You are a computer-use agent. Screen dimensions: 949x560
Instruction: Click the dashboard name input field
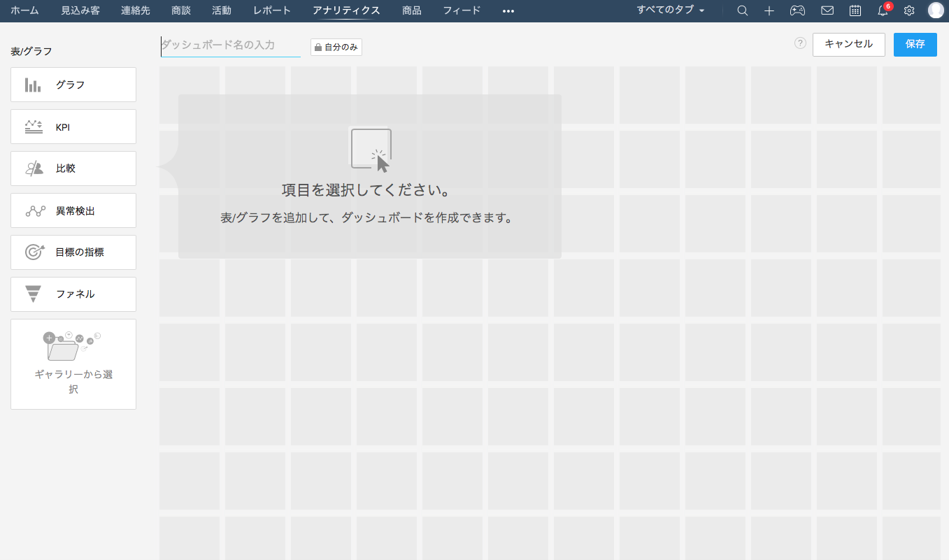coord(231,45)
